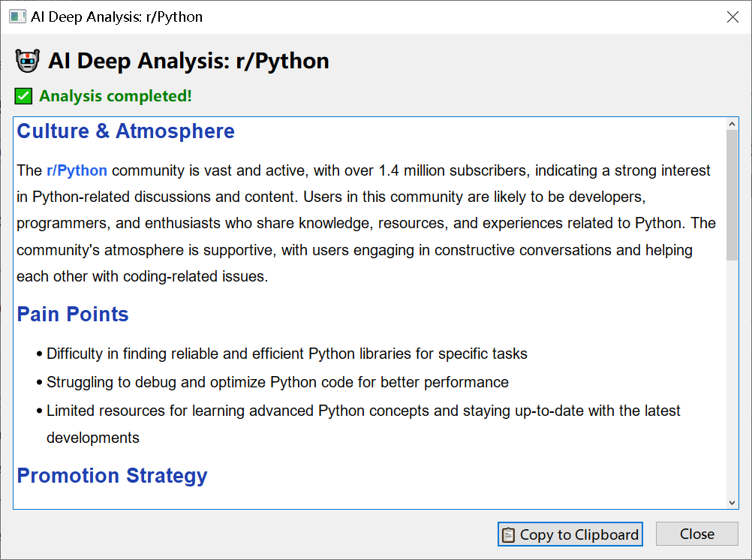This screenshot has height=560, width=752.
Task: Click the Close button at the bottom
Action: pos(696,534)
